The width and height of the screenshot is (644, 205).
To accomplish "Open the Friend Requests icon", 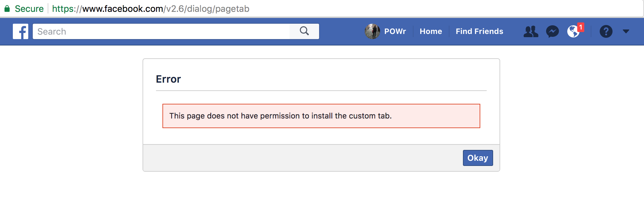I will 531,31.
